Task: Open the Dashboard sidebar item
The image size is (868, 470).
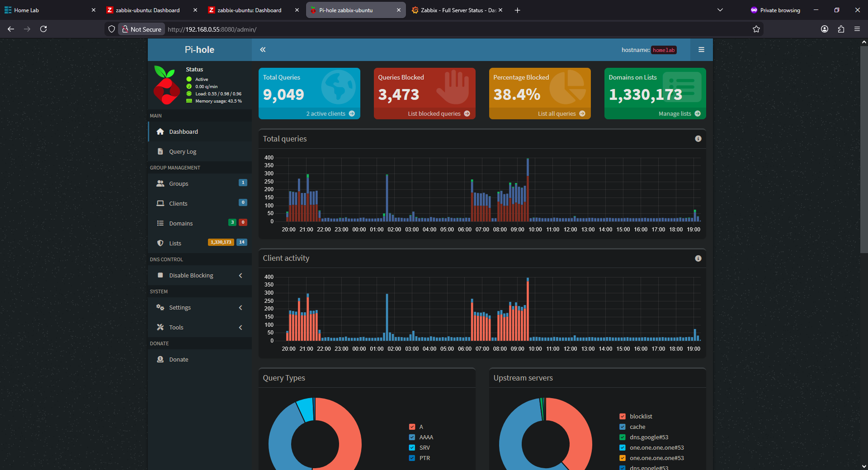Action: pyautogui.click(x=200, y=132)
